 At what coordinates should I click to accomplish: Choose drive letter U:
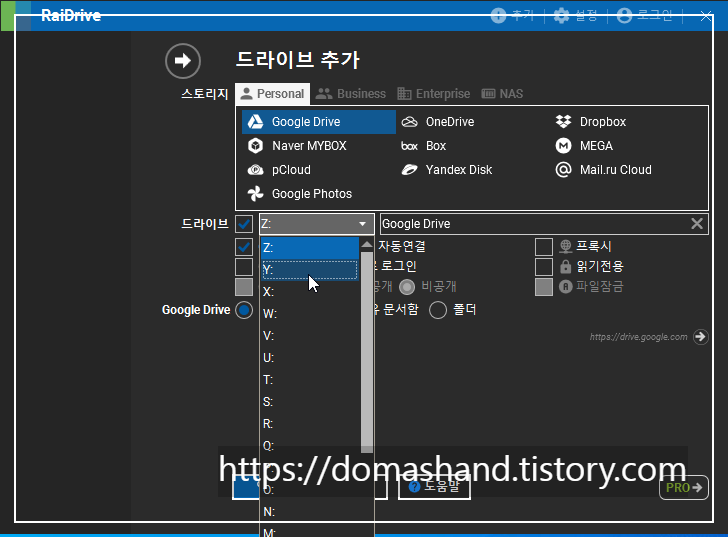tap(310, 358)
